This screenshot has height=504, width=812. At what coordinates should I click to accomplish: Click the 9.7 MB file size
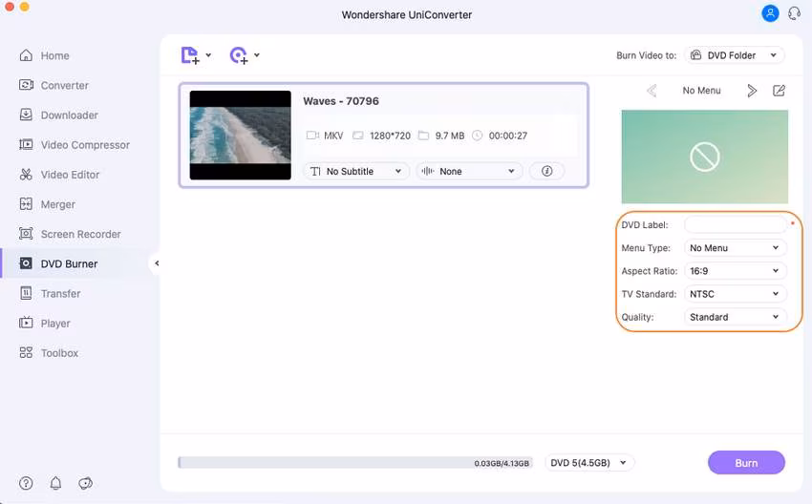[x=450, y=136]
